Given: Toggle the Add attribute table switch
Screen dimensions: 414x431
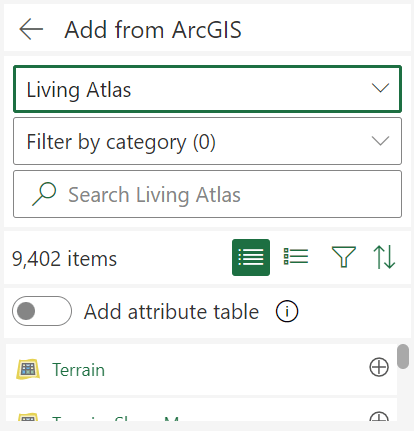Looking at the screenshot, I should coord(42,311).
